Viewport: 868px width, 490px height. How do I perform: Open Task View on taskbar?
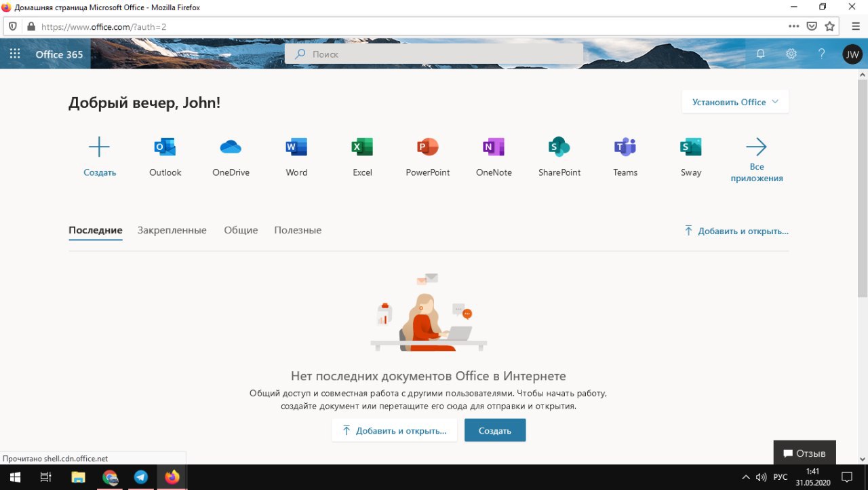(46, 477)
